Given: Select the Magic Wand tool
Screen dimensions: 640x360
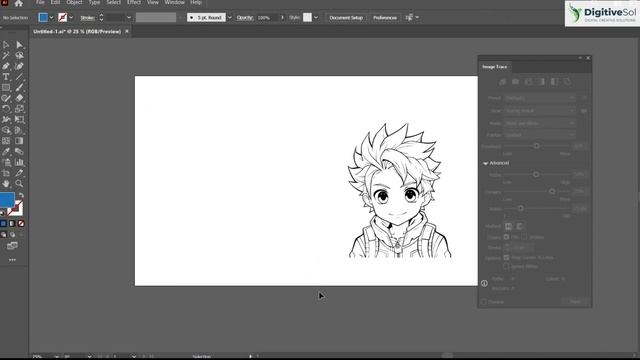Looking at the screenshot, I should coord(6,56).
